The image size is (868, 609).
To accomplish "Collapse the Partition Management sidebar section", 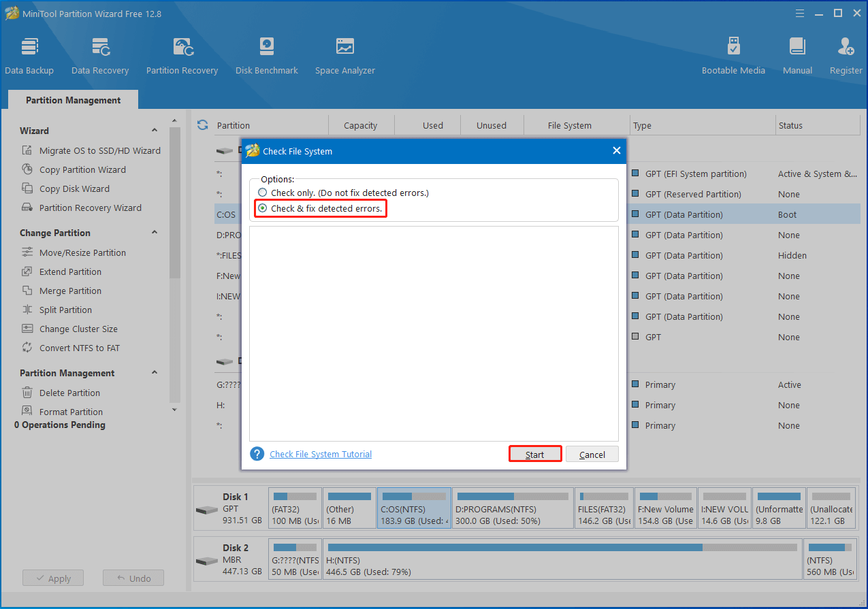I will [x=155, y=373].
